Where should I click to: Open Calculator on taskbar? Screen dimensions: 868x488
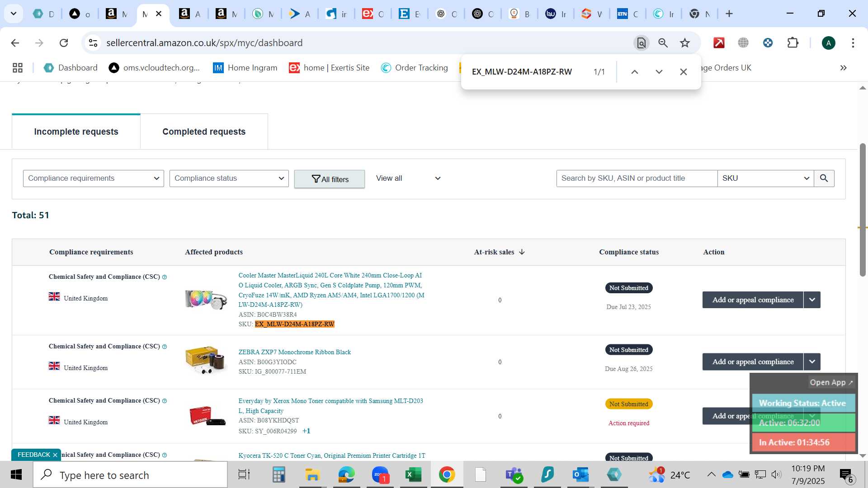(278, 475)
